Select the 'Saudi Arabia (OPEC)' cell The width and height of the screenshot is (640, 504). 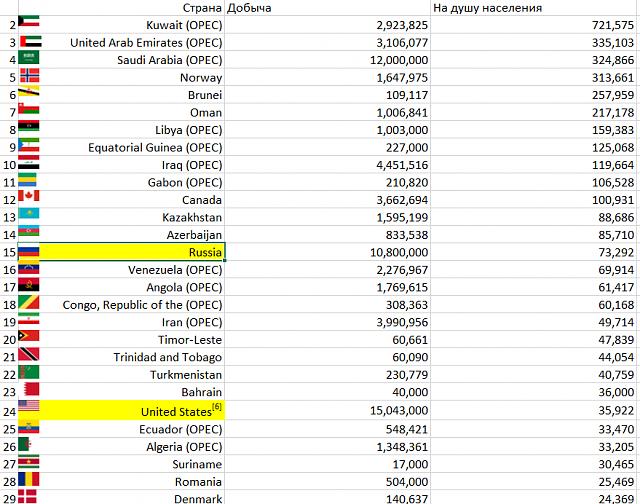point(121,60)
